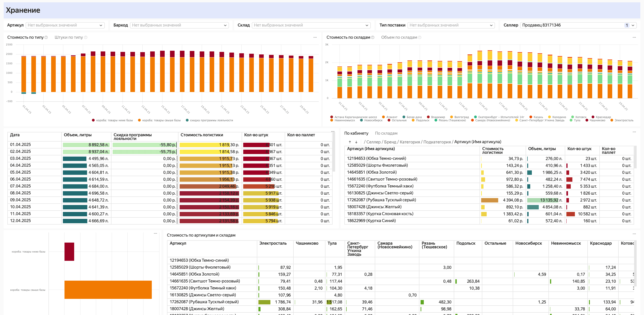Go to Категория breadcrumb level
Viewport: 644px width, 315px height.
pyautogui.click(x=410, y=142)
